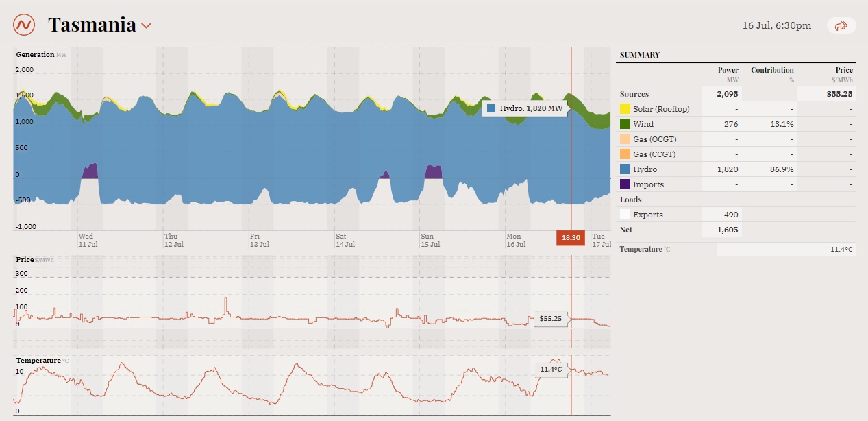Click the Power MW column header
This screenshot has width=868, height=421.
728,74
